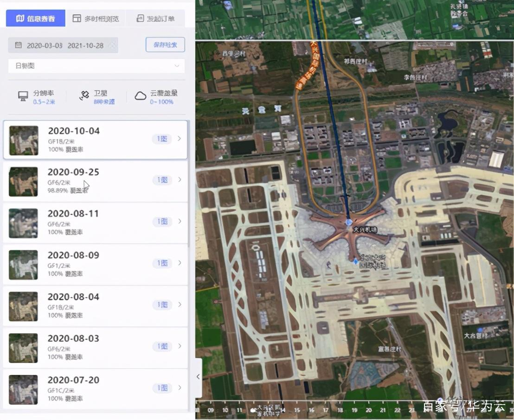The image size is (514, 420).
Task: Select thumbnail of 2020-08-11 image
Action: pyautogui.click(x=23, y=223)
